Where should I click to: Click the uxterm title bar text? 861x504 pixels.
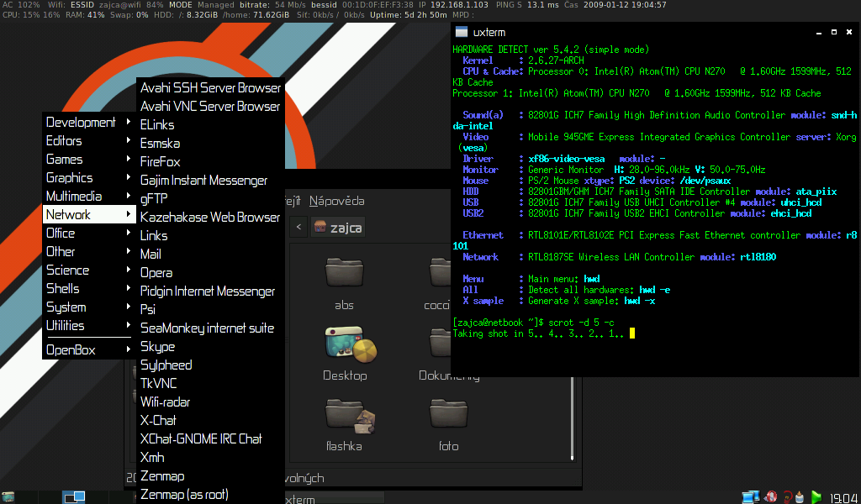pos(489,32)
